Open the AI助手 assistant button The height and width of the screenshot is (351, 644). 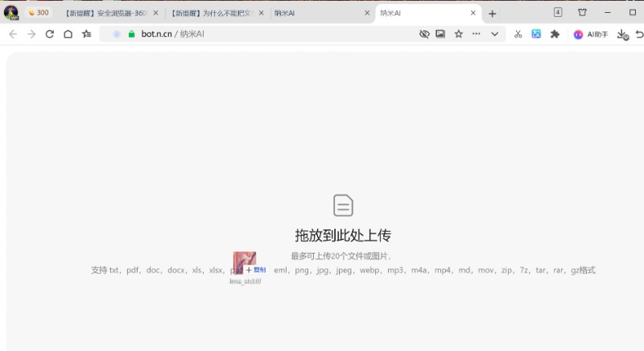(591, 35)
